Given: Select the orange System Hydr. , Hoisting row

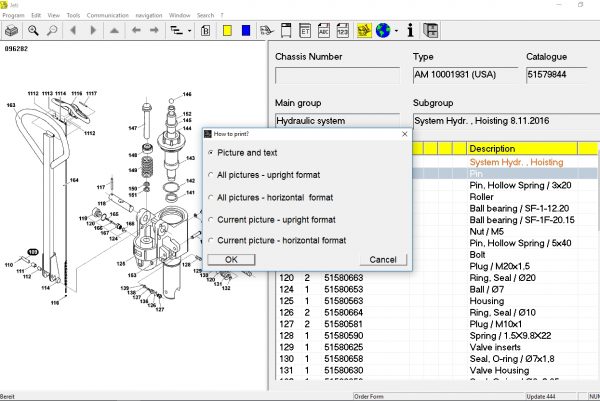Looking at the screenshot, I should click(516, 162).
